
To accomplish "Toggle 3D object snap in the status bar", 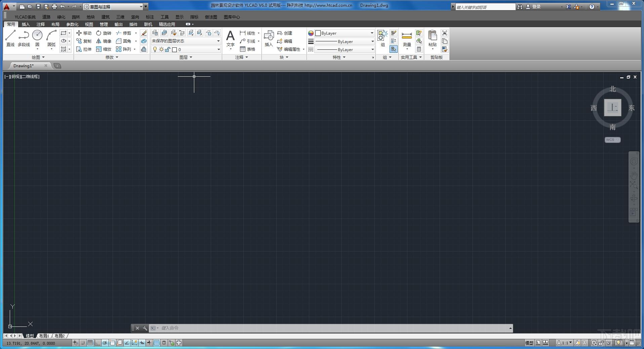I will point(120,343).
